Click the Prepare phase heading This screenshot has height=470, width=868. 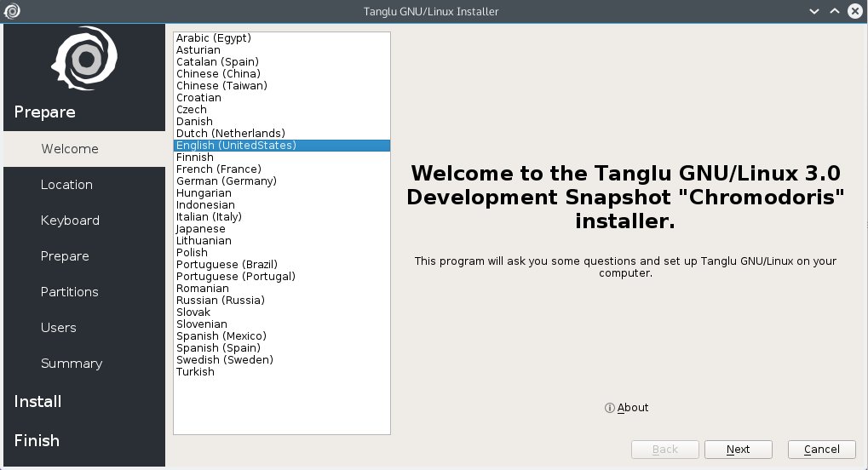[x=45, y=112]
